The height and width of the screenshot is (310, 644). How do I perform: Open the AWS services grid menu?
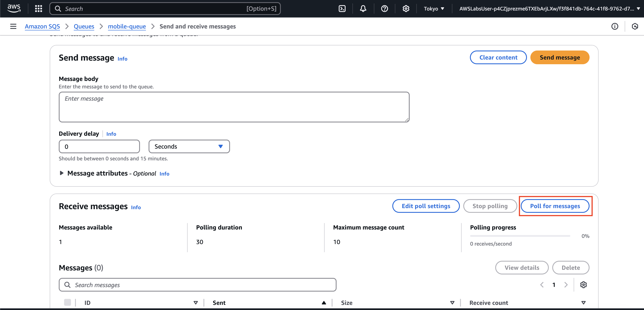[39, 9]
